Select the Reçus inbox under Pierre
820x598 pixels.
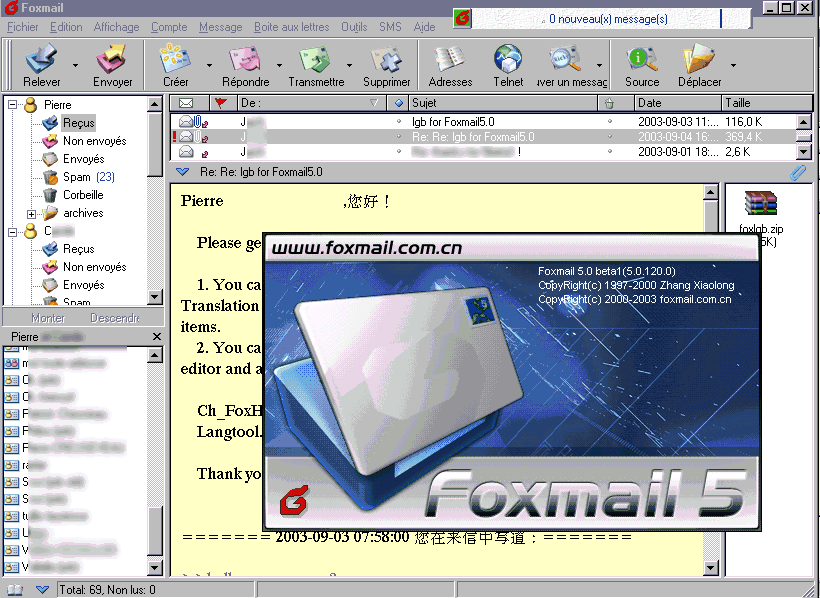coord(78,123)
